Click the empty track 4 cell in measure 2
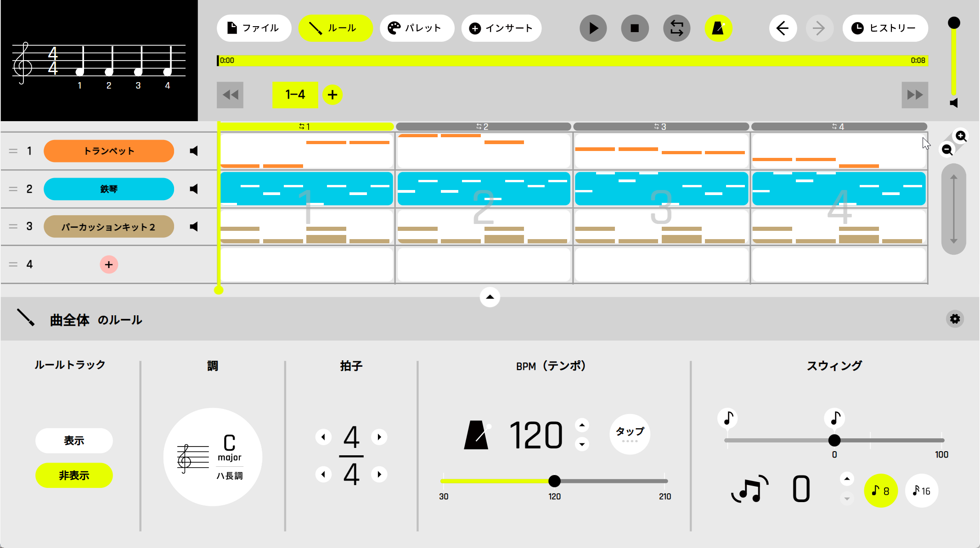This screenshot has width=980, height=548. [484, 264]
